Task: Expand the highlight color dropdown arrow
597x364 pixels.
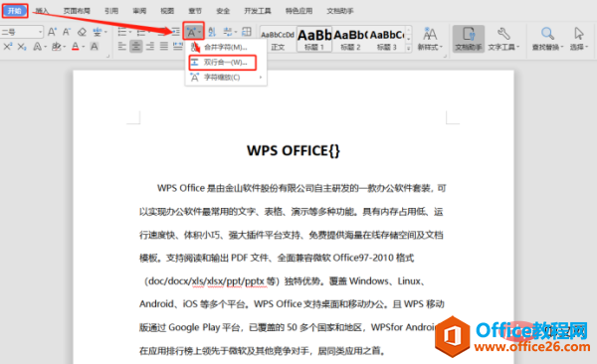Action: [65, 47]
